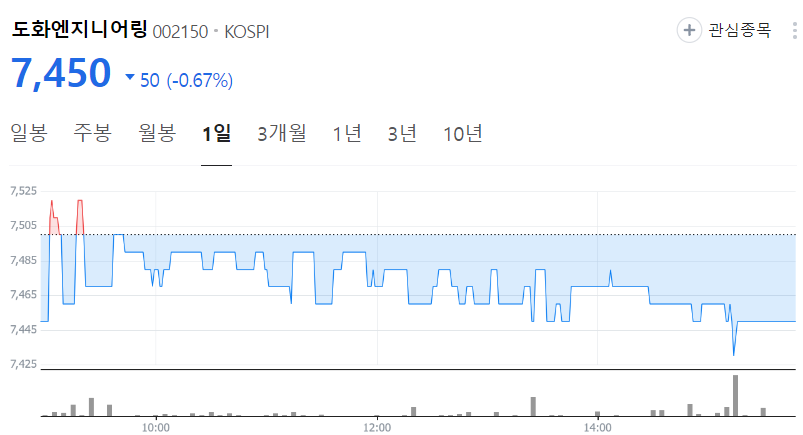
Task: Click the 7,465 y-axis label
Action: 24,295
